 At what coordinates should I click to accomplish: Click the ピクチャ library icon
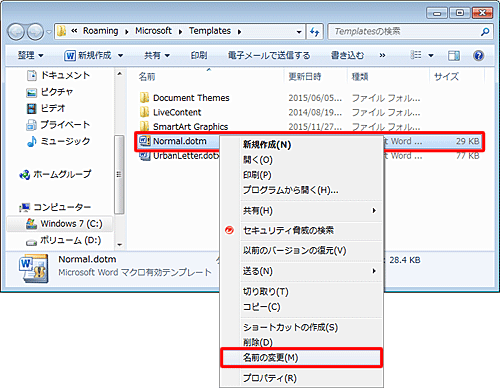pos(31,92)
